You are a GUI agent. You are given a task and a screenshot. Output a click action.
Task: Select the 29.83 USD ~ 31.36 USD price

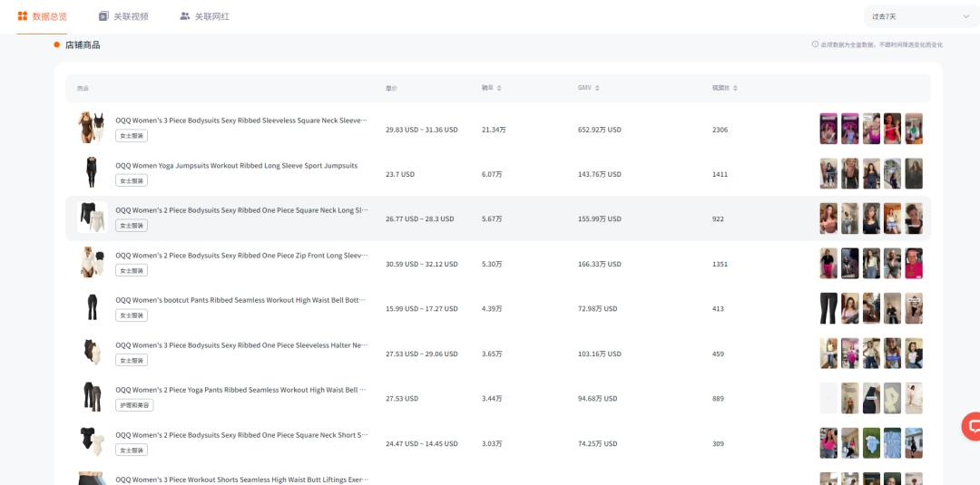coord(422,130)
